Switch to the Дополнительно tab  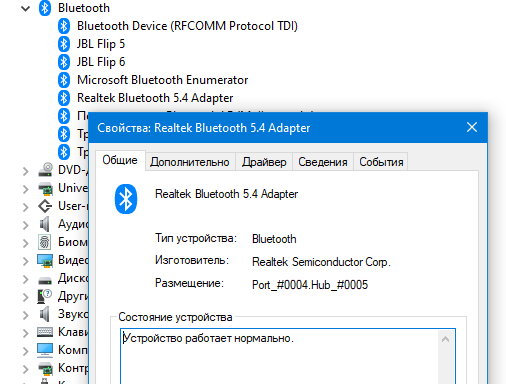coord(190,162)
